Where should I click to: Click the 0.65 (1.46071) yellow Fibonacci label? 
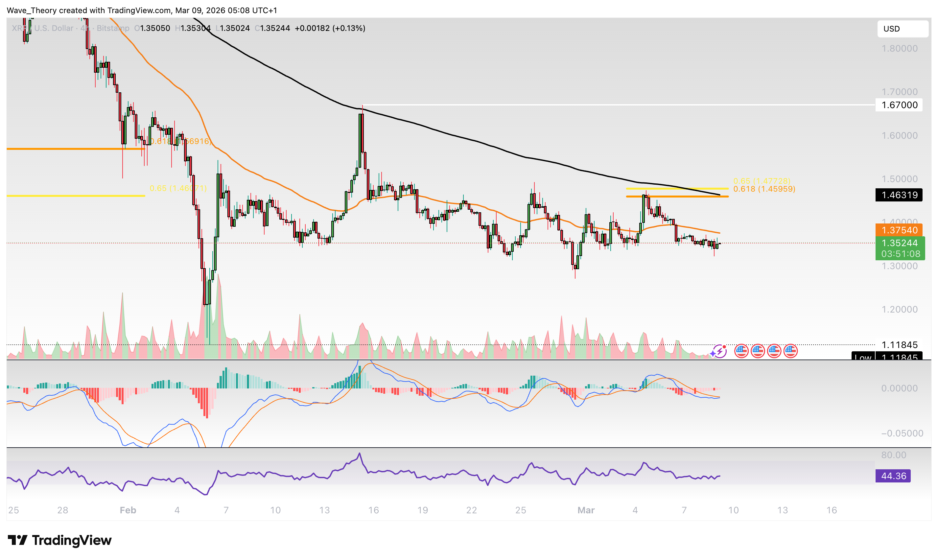point(178,188)
